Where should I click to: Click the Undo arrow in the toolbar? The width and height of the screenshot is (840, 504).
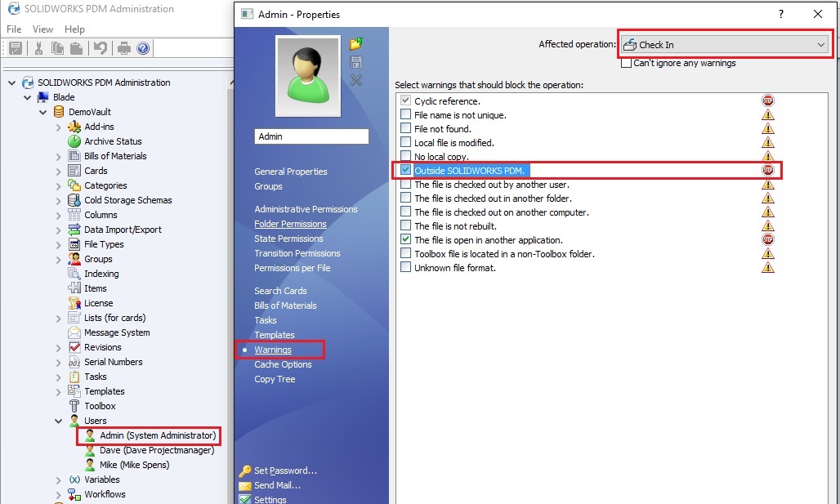click(100, 49)
